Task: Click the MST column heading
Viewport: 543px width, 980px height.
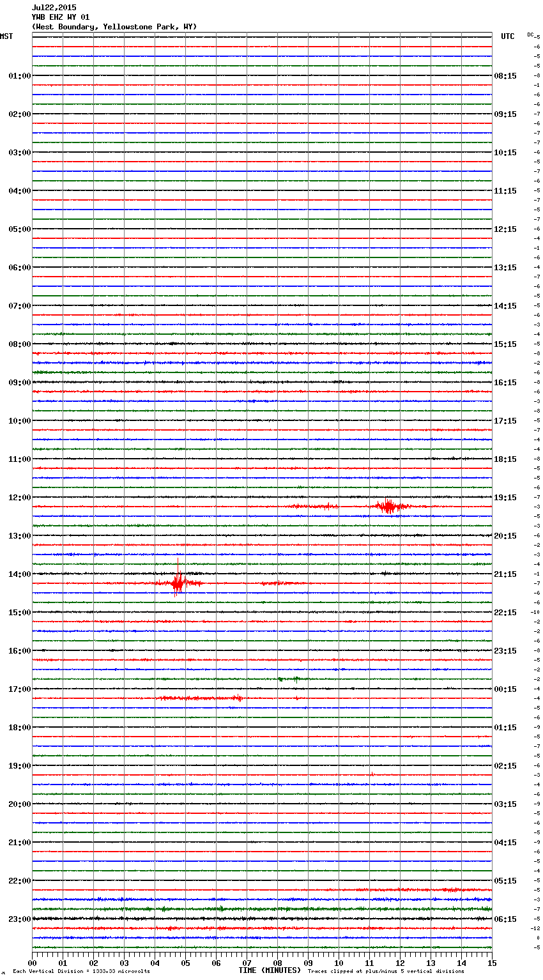Action: tap(6, 36)
